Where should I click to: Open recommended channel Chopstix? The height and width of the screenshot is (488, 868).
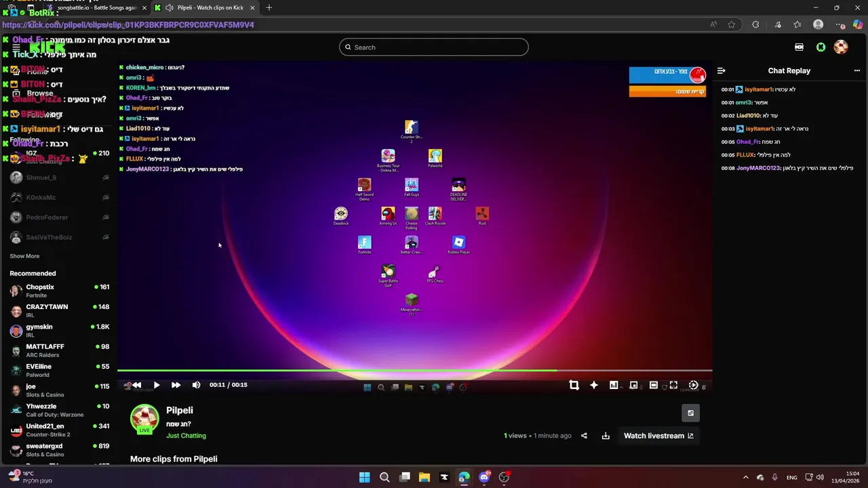(x=59, y=291)
